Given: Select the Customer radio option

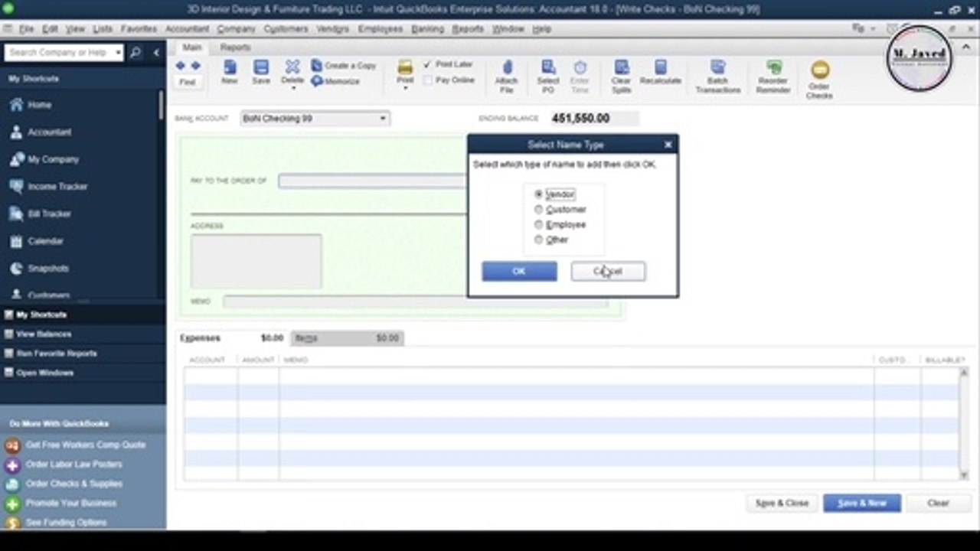Looking at the screenshot, I should pos(538,210).
